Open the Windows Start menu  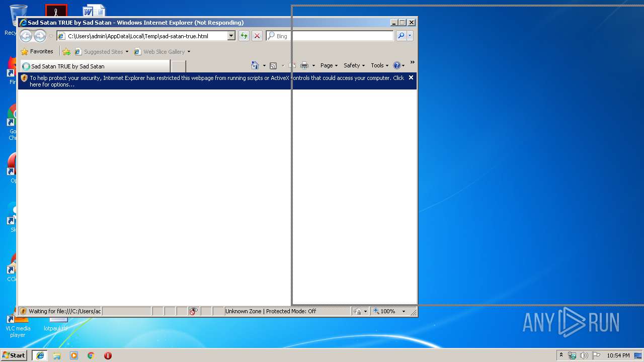[14, 355]
